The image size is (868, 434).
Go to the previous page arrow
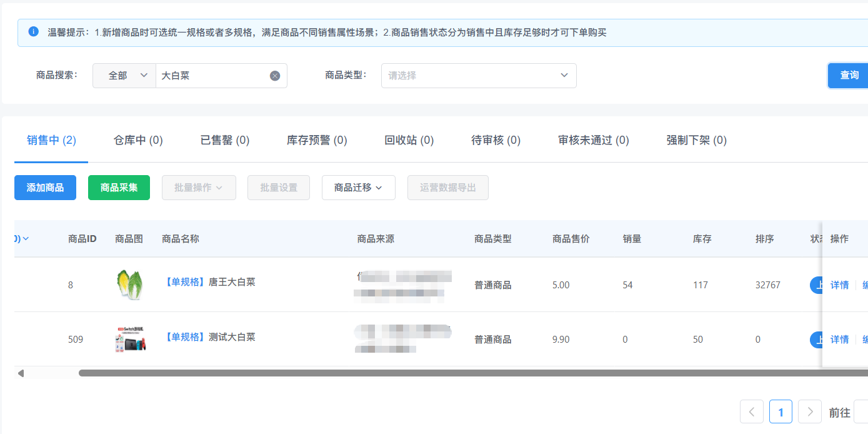(751, 412)
